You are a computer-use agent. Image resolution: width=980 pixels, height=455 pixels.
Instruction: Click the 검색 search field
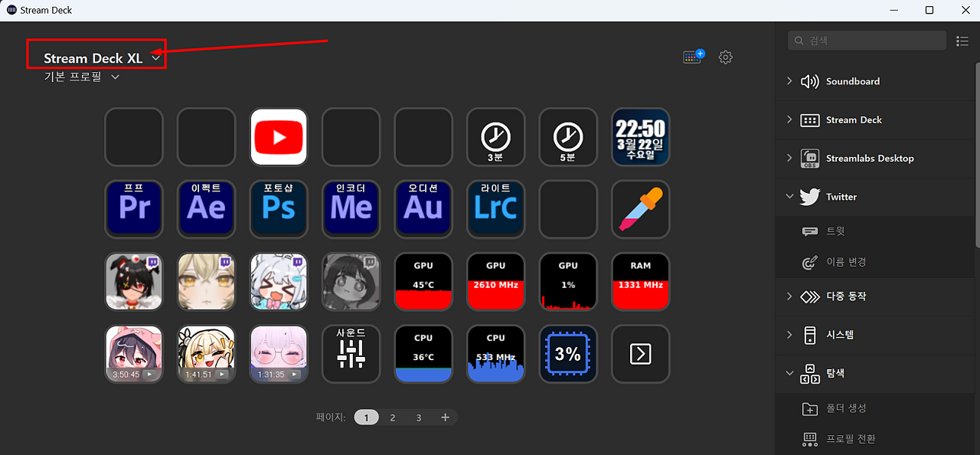(x=867, y=41)
